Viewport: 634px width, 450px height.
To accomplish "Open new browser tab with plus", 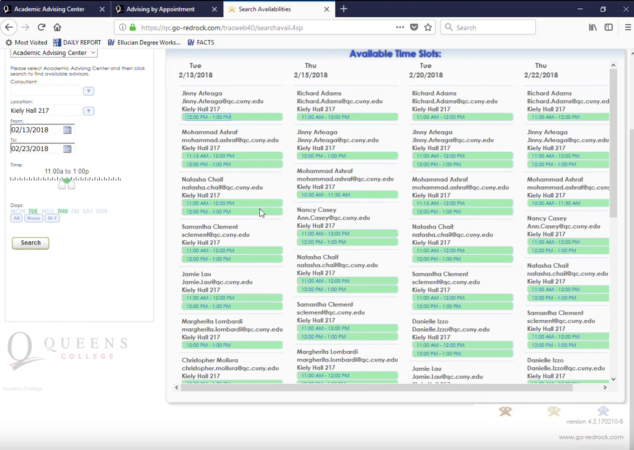I will click(344, 8).
